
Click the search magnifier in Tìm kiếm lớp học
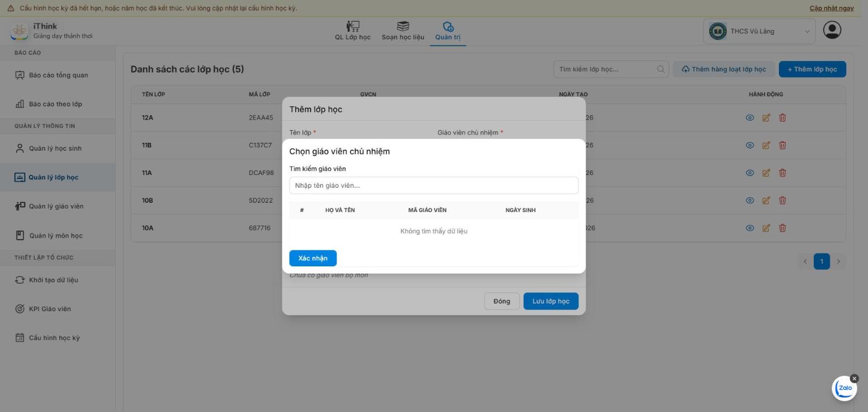pyautogui.click(x=660, y=69)
